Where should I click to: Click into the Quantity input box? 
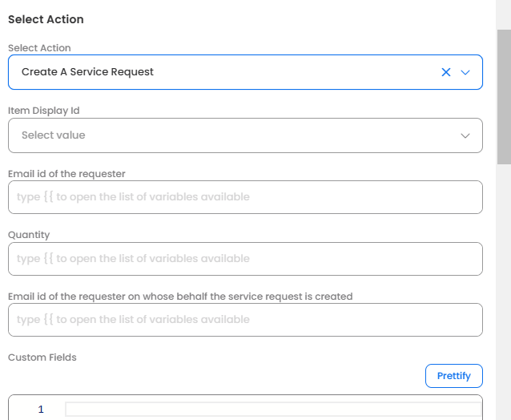(x=245, y=259)
